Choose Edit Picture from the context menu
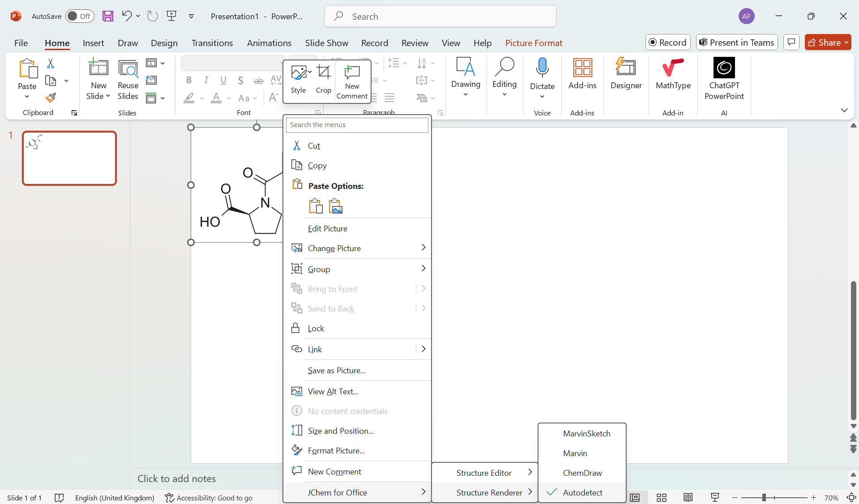This screenshot has height=504, width=859. [x=328, y=228]
